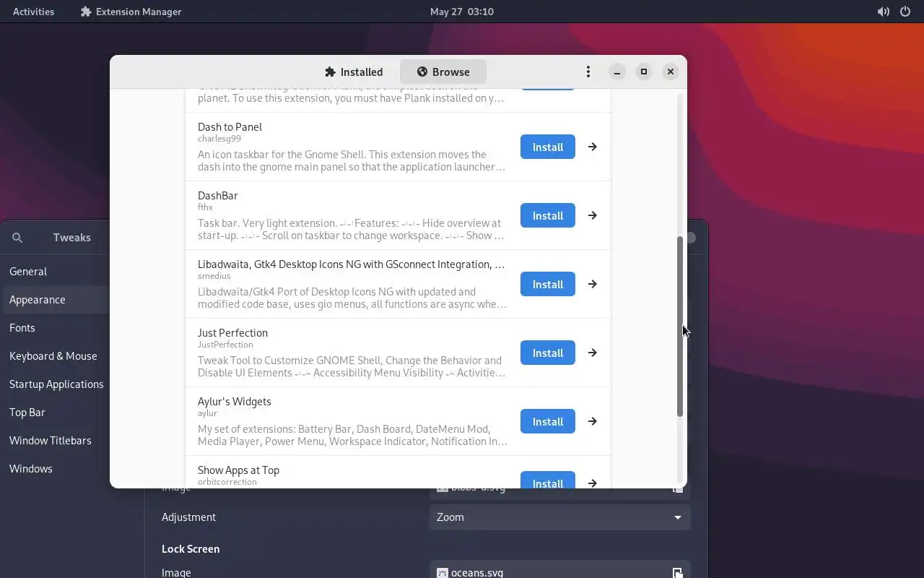Click author name smedius

[x=214, y=276]
